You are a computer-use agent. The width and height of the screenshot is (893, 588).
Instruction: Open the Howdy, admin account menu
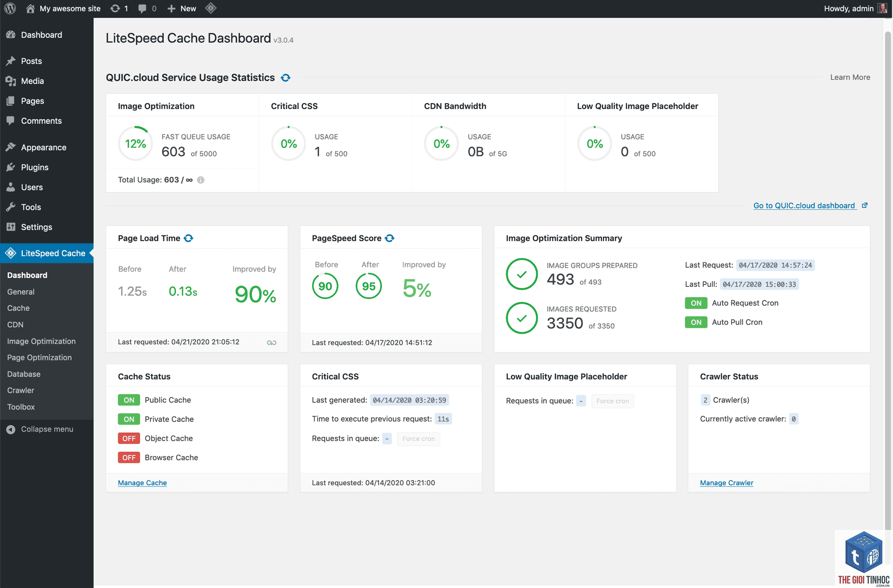tap(855, 8)
